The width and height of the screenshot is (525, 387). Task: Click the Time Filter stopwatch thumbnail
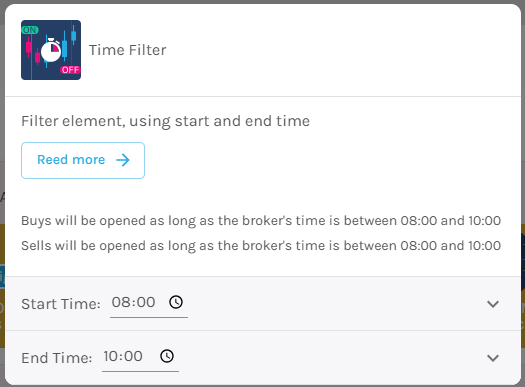click(51, 50)
